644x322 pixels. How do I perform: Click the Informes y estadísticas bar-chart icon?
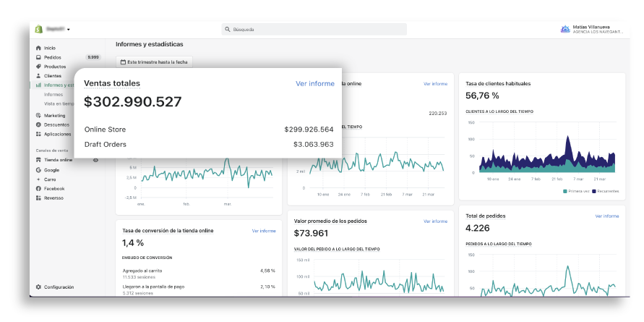(38, 85)
